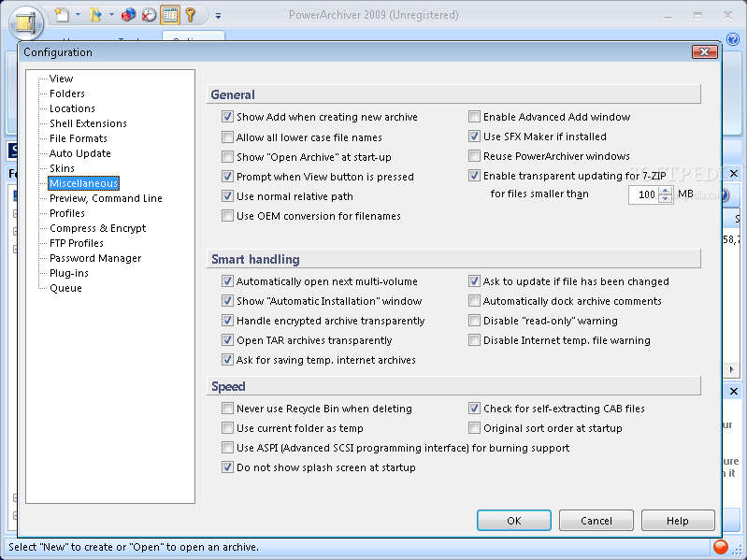This screenshot has height=560, width=747.
Task: Toggle Use normal relative path checkbox
Action: pos(227,195)
